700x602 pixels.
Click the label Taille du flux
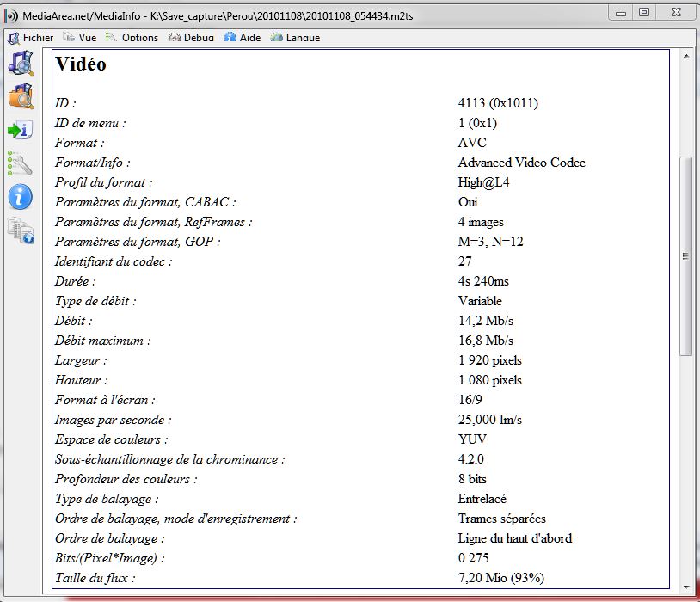point(95,578)
